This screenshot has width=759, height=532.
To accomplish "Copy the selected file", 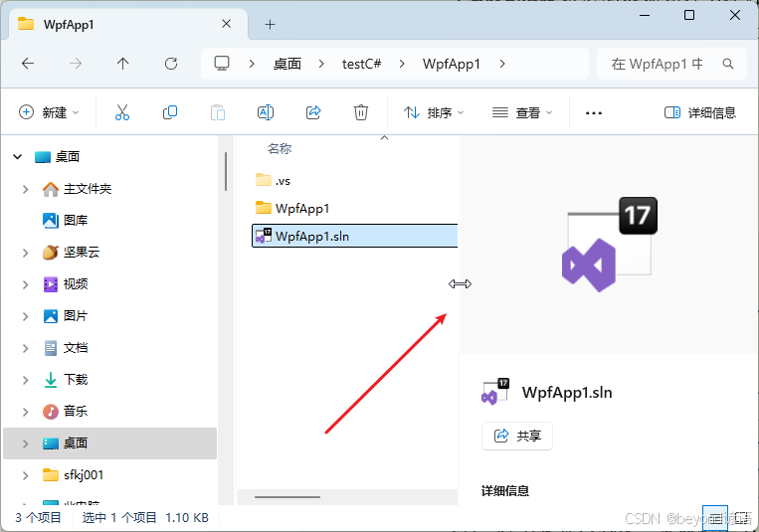I will (170, 112).
